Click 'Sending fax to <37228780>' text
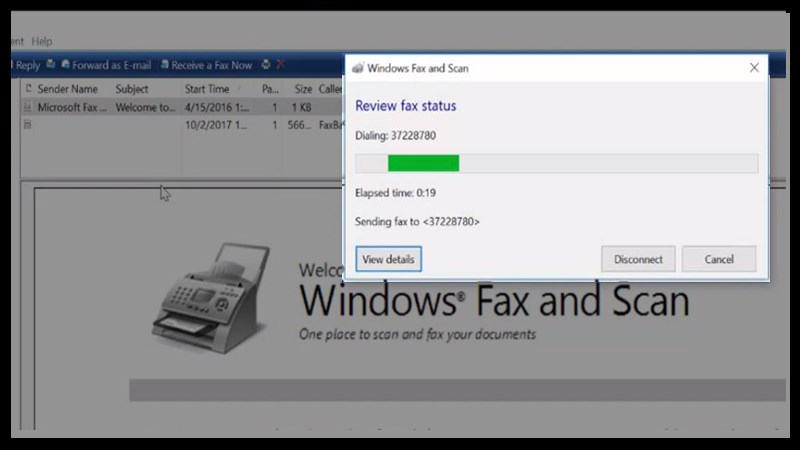The width and height of the screenshot is (800, 450). coord(417,222)
